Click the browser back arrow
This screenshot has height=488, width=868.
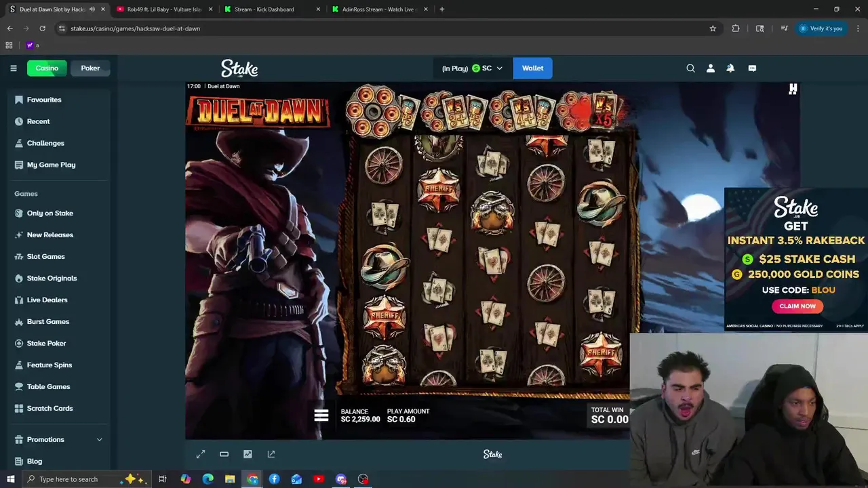[x=9, y=28]
